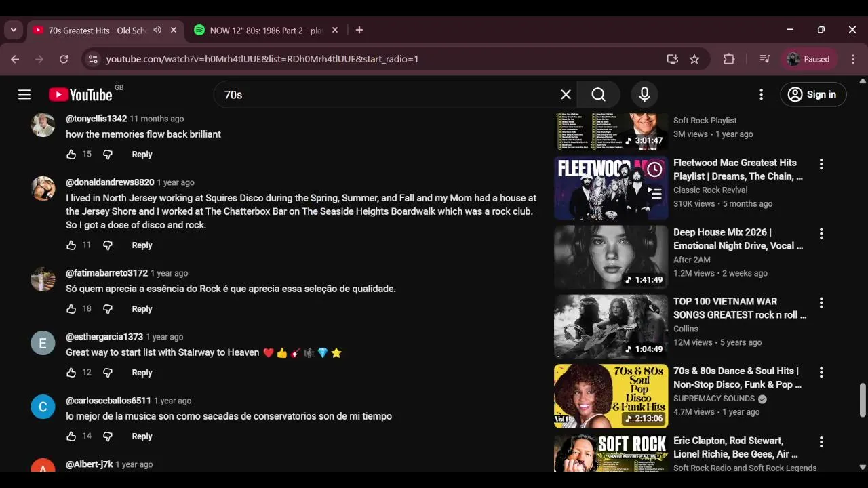Image resolution: width=868 pixels, height=488 pixels.
Task: Start voice search with the microphone icon
Action: (x=644, y=95)
